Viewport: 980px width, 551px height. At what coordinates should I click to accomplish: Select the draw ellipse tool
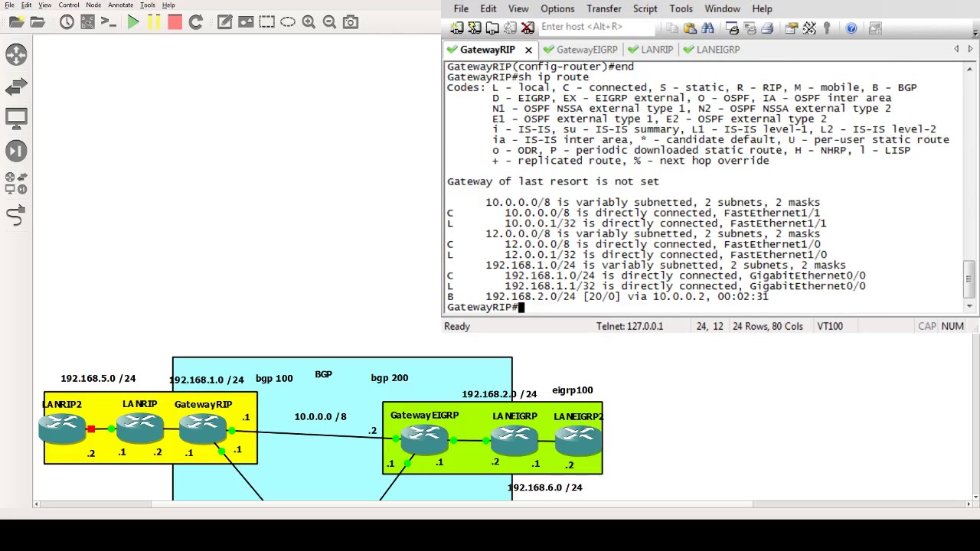coord(288,22)
